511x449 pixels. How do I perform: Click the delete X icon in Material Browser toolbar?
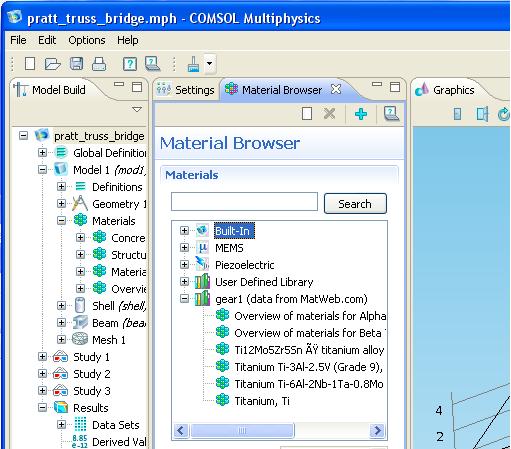coord(329,114)
